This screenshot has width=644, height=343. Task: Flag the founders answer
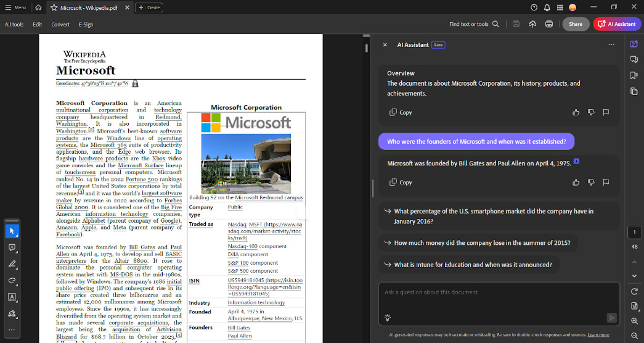pyautogui.click(x=606, y=182)
